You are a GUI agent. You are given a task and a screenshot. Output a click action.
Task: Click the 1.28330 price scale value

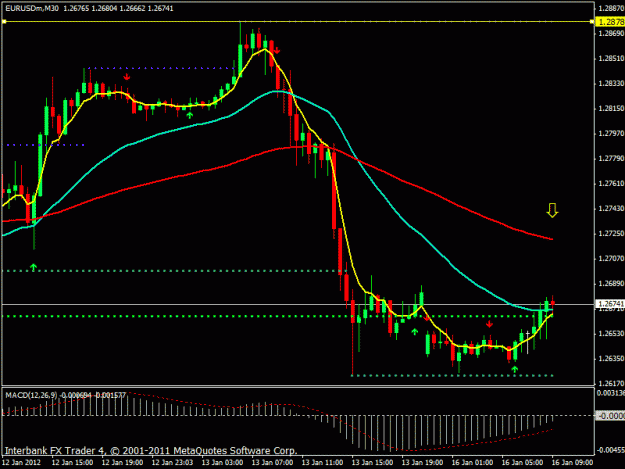coord(611,84)
